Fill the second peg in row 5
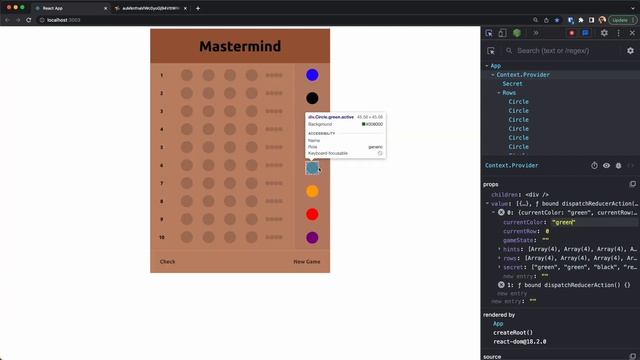Screen dimensions: 640x360 click(x=209, y=147)
